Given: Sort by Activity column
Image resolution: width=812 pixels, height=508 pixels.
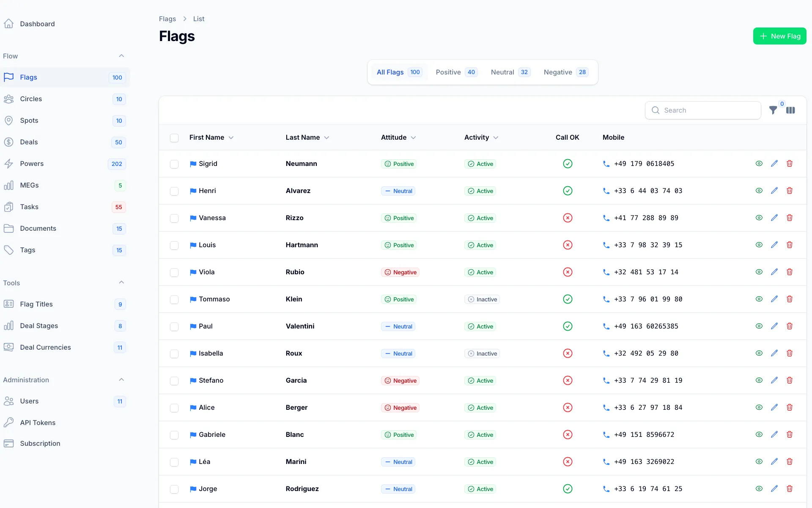Looking at the screenshot, I should tap(481, 138).
